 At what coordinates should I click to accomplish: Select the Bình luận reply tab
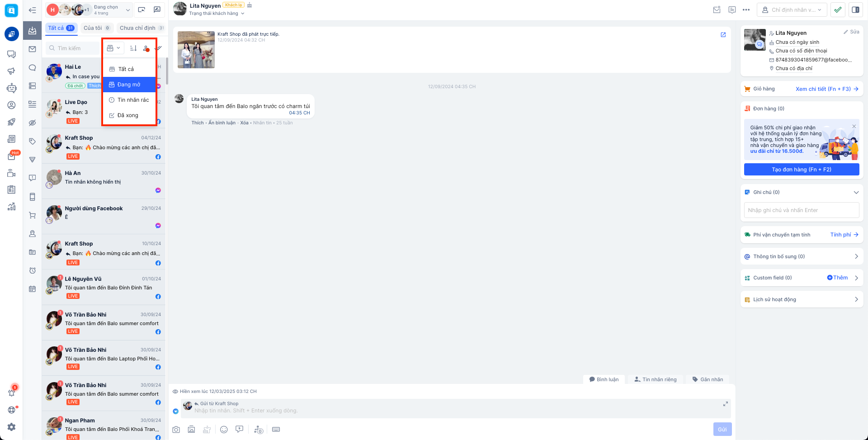coord(604,379)
